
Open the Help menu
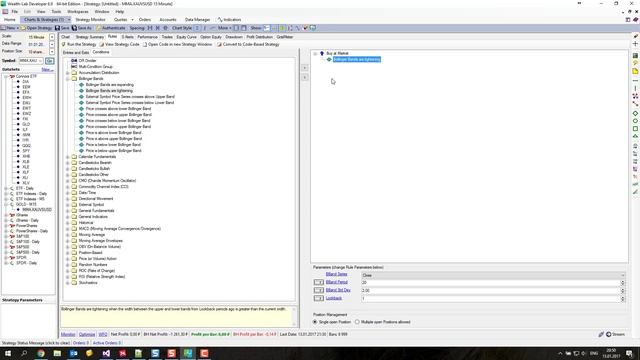120,12
